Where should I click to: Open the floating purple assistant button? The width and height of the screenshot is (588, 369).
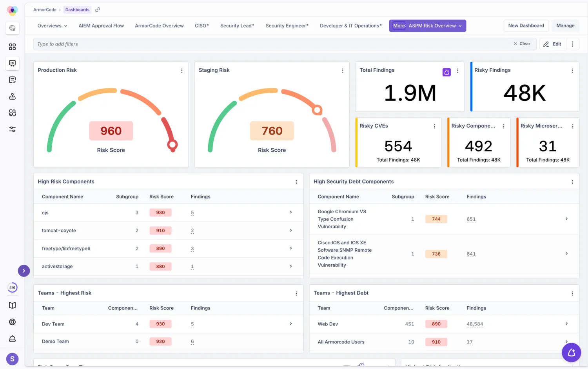[x=571, y=353]
